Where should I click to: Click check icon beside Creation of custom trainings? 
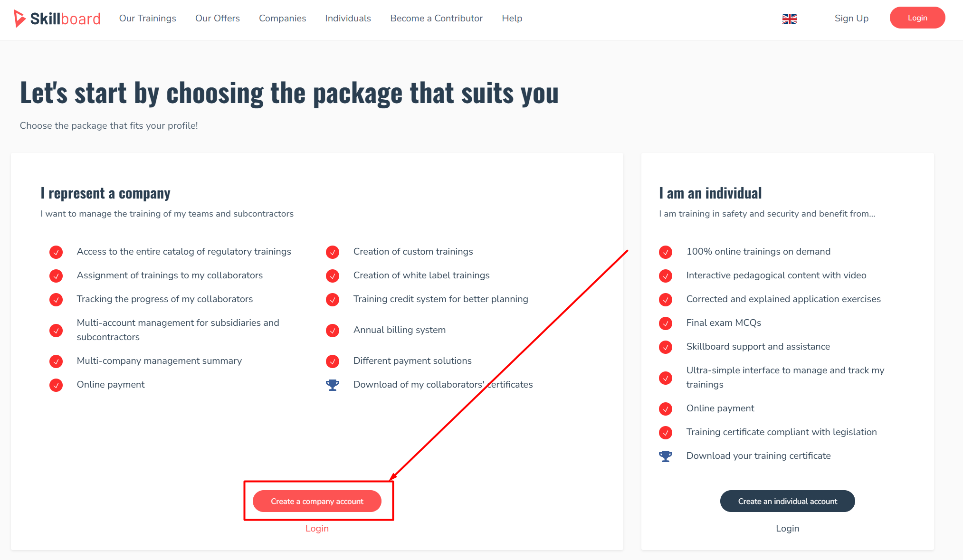(333, 252)
